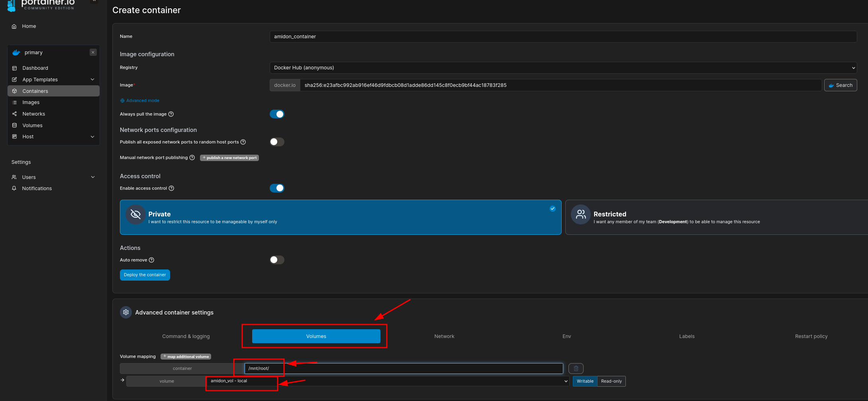Close the primary environment with X
Viewport: 868px width, 401px height.
(x=93, y=52)
